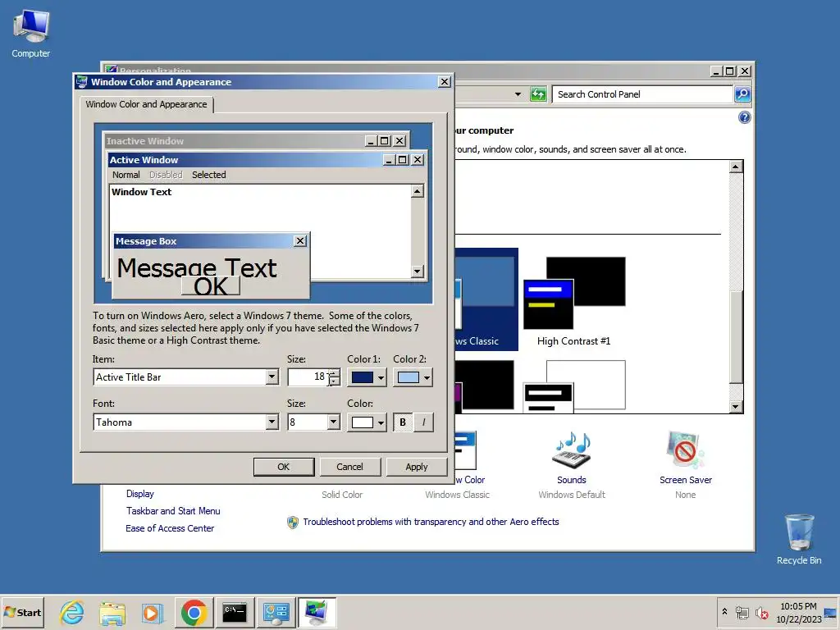Toggle the Italic font button
Image resolution: width=840 pixels, height=630 pixels.
tap(423, 422)
